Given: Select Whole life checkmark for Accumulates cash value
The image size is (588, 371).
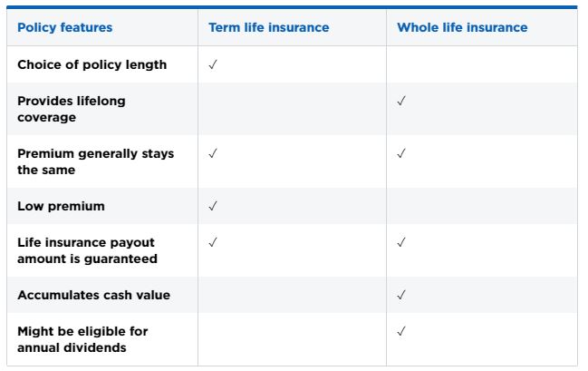Looking at the screenshot, I should pos(401,295).
